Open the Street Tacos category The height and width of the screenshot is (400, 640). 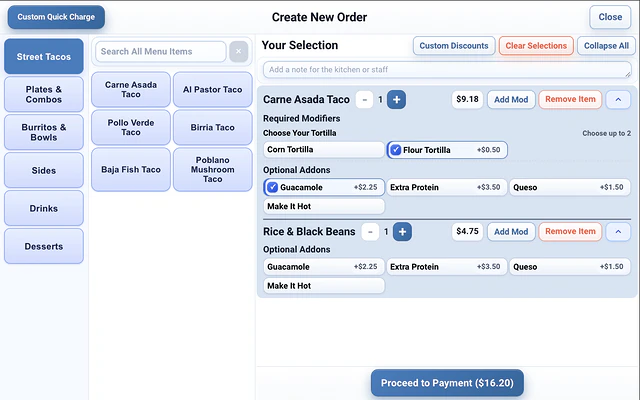click(44, 56)
